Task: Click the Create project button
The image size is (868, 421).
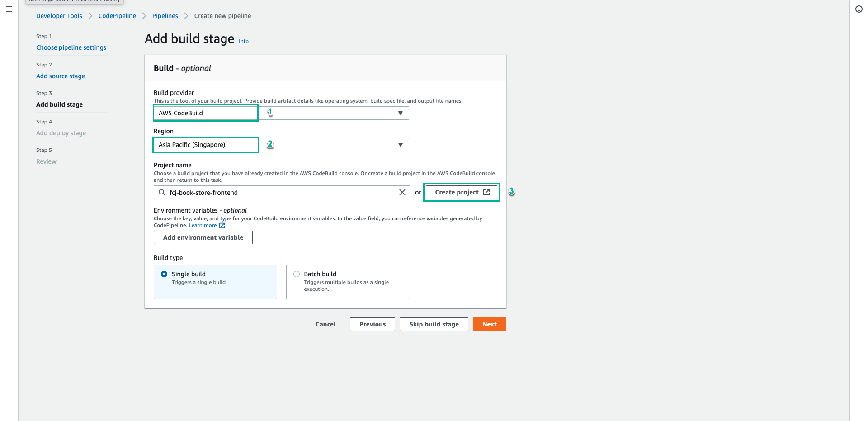Action: point(462,192)
